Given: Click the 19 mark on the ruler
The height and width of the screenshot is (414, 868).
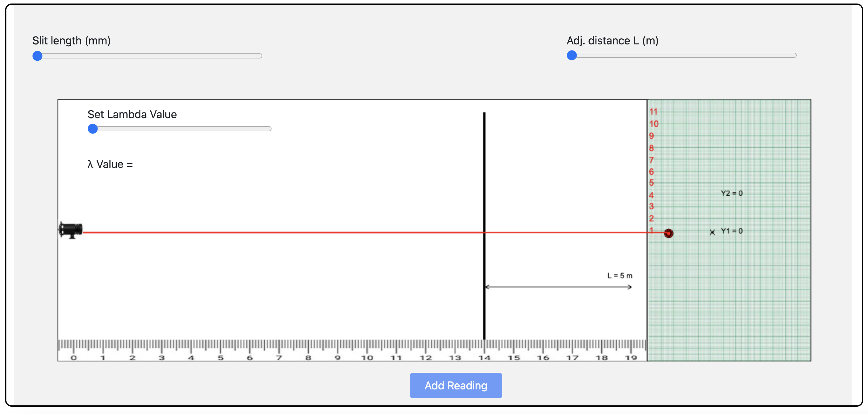Looking at the screenshot, I should coord(631,357).
